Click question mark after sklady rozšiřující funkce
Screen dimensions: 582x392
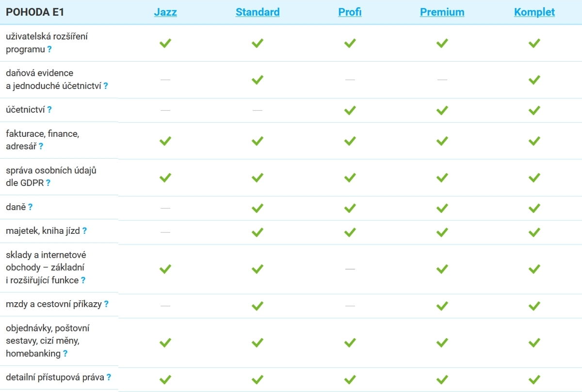click(83, 280)
